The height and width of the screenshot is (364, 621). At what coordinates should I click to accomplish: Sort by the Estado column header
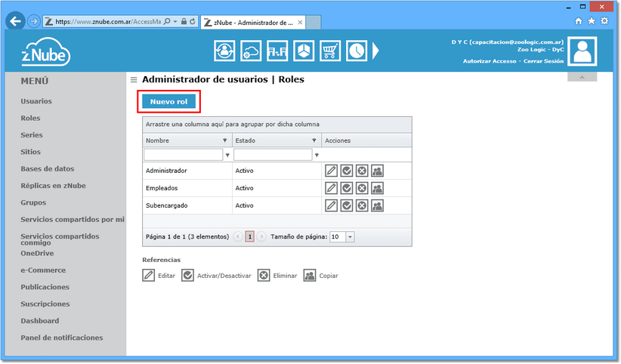246,140
